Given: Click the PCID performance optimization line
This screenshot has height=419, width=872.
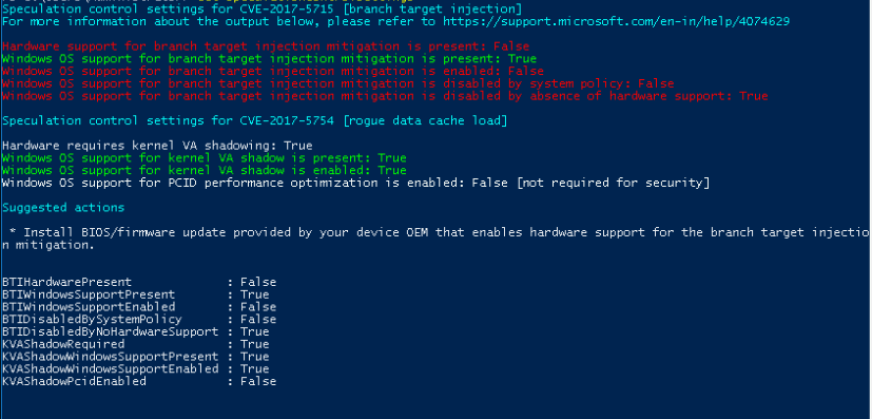Looking at the screenshot, I should 355,182.
